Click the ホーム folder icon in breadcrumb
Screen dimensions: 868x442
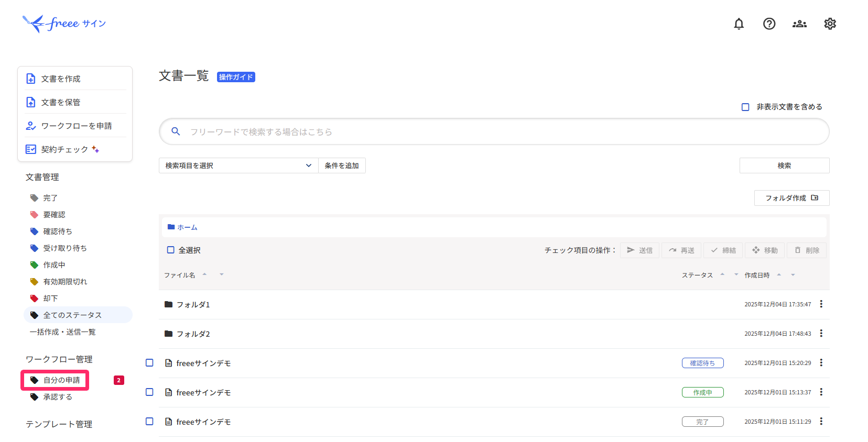click(171, 227)
